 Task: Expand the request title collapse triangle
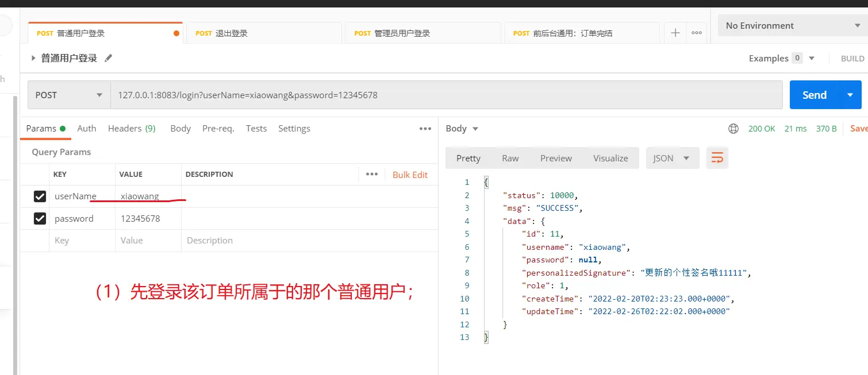(33, 58)
